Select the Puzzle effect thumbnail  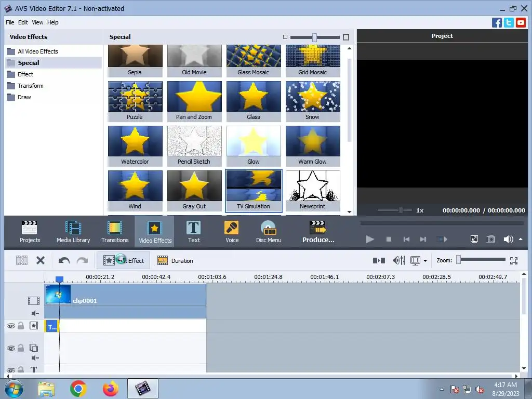coord(135,101)
